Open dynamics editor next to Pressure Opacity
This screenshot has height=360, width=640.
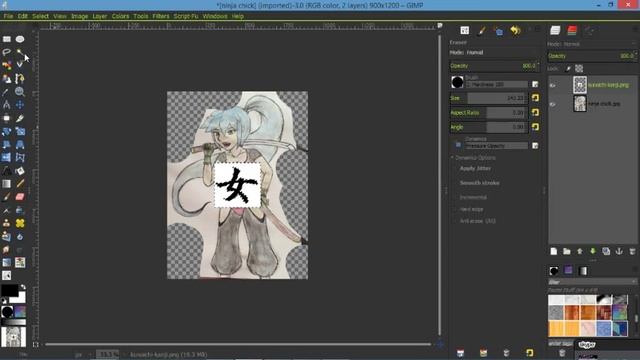(x=535, y=146)
